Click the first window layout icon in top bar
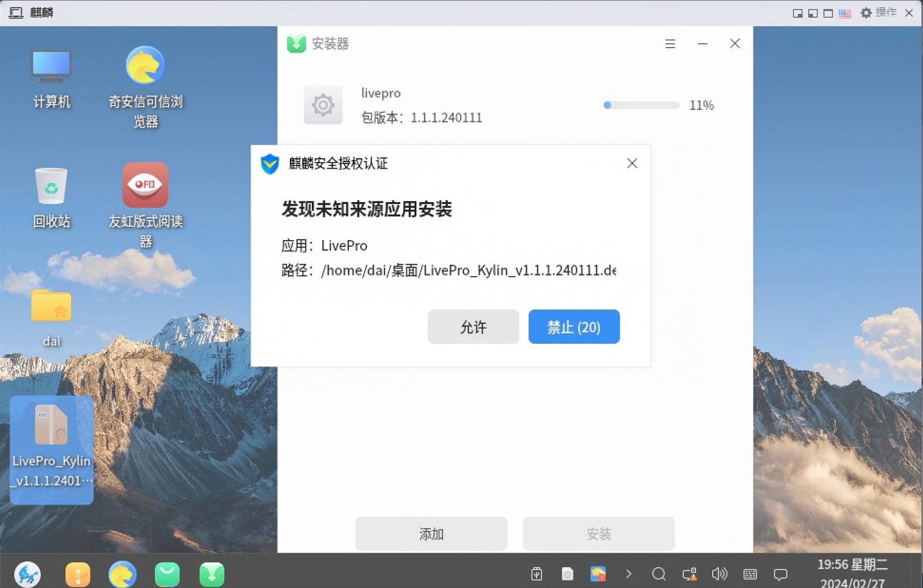Image resolution: width=923 pixels, height=588 pixels. tap(798, 13)
